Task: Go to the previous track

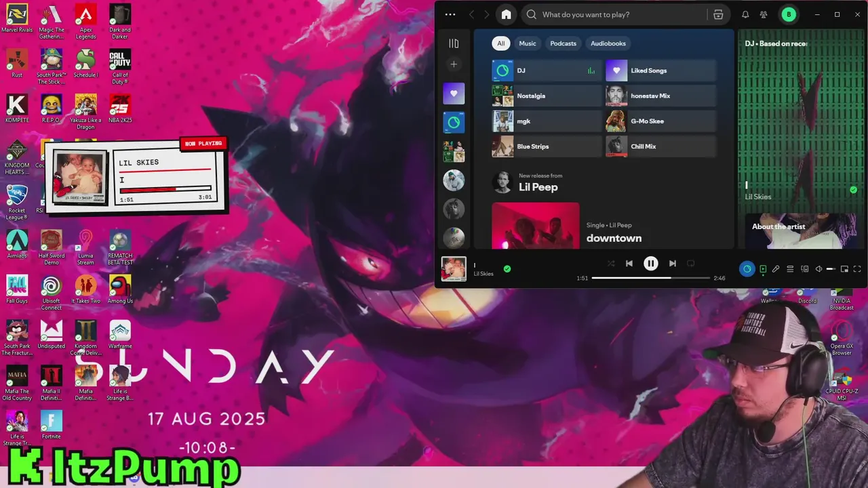Action: coord(629,264)
